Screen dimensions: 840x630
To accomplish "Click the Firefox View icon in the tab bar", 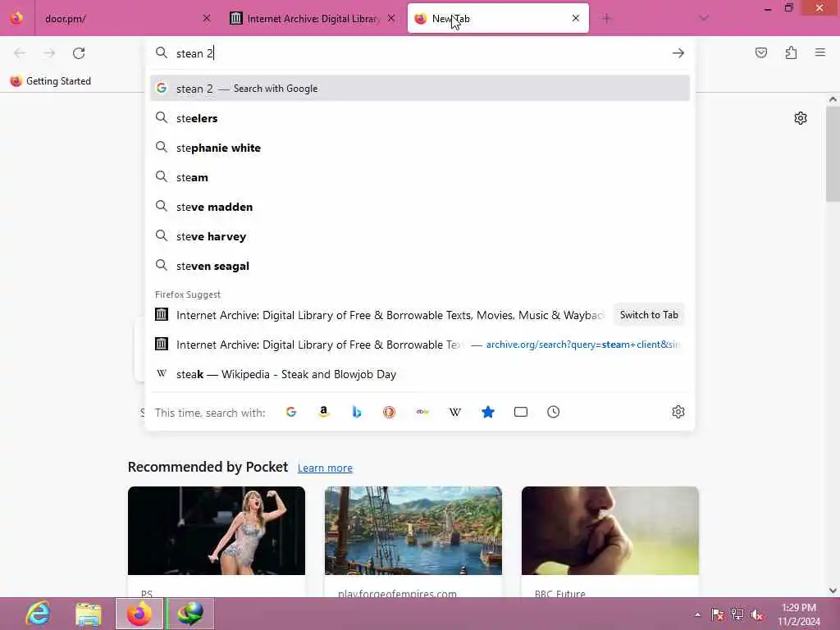I will tap(16, 18).
